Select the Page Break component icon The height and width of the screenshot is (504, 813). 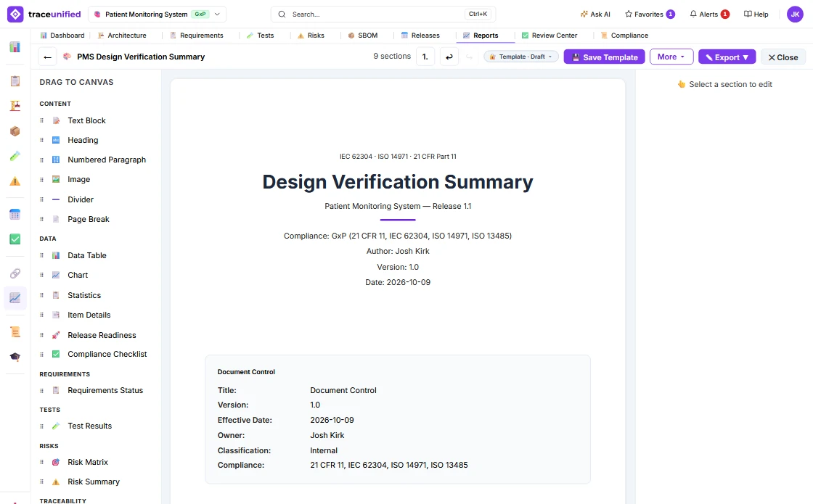56,219
